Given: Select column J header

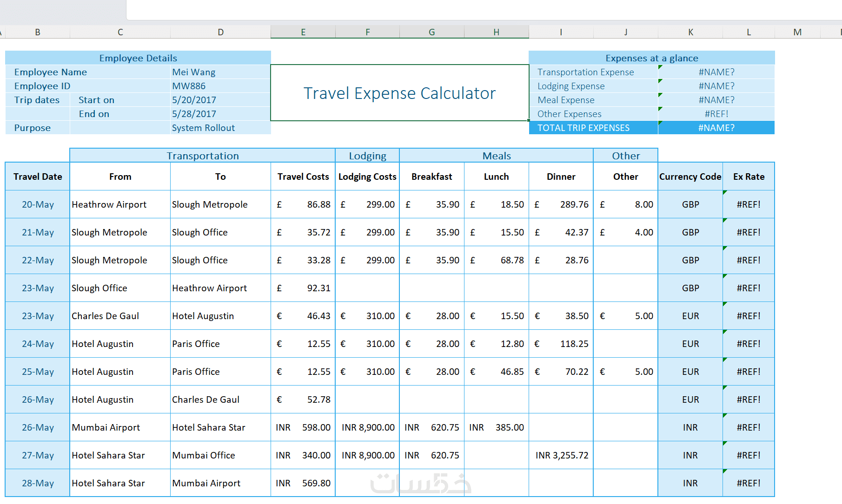Looking at the screenshot, I should 626,32.
